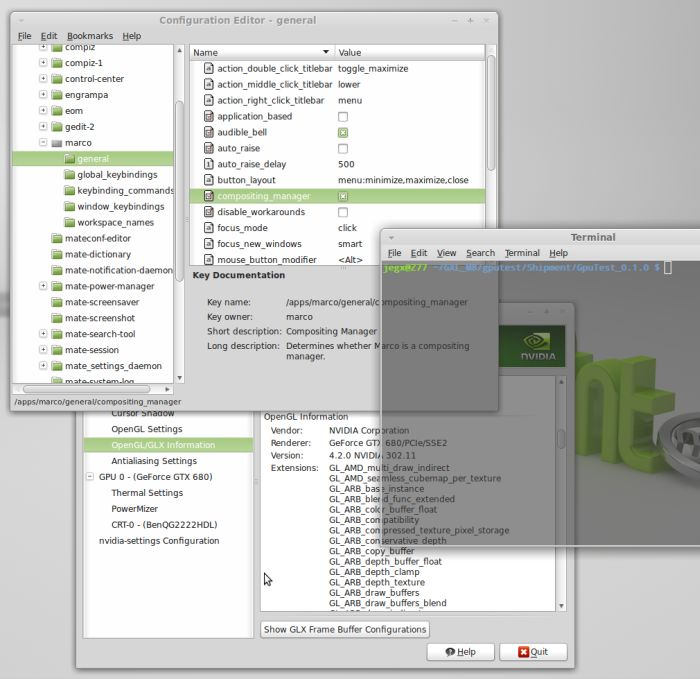Open the Bookmarks menu
700x679 pixels.
click(90, 36)
